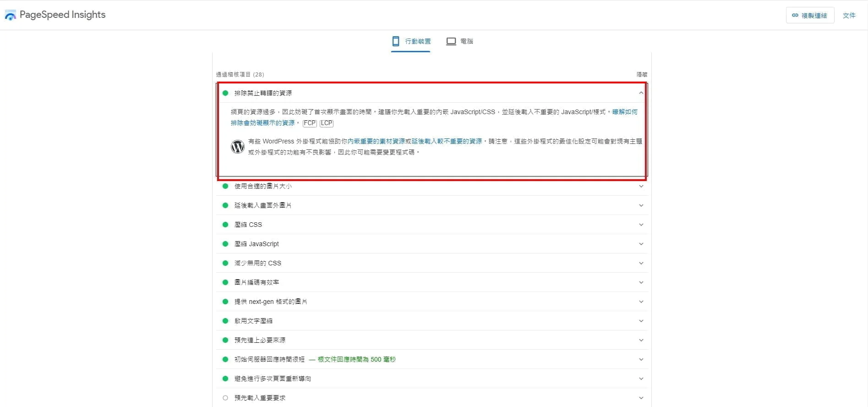This screenshot has height=407, width=868.
Task: Click the 壓縮 JavaScript audit title
Action: pos(257,244)
